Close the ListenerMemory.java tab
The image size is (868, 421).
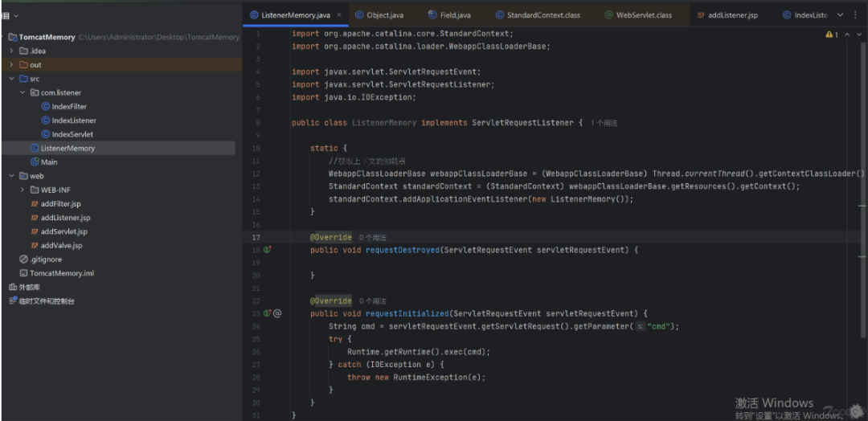coord(339,15)
